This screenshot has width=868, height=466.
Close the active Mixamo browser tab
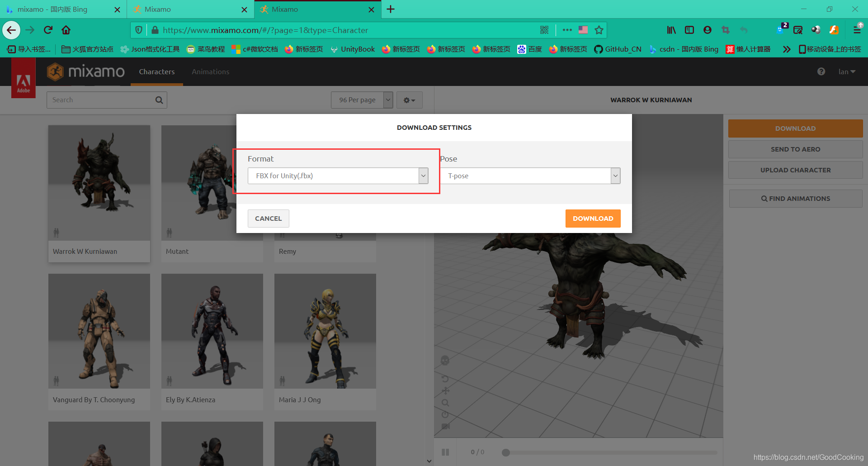click(372, 10)
